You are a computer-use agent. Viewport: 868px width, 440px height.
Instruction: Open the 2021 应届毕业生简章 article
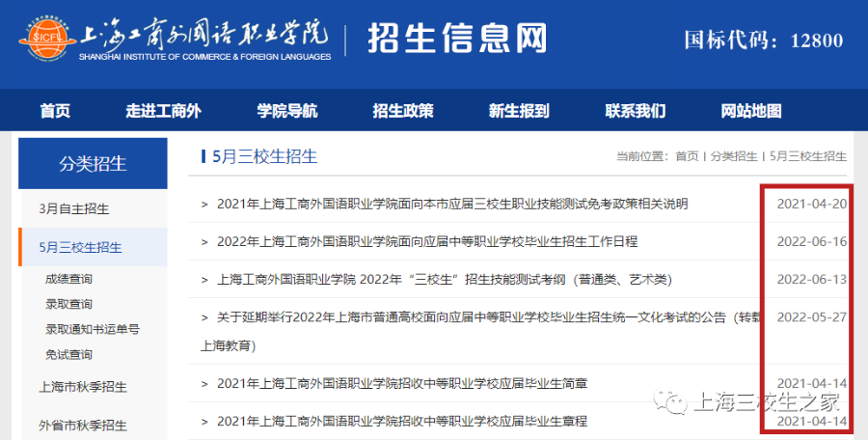click(402, 383)
